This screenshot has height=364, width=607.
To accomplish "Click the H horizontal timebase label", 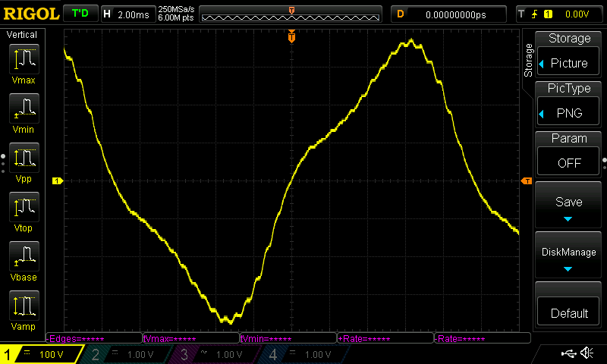I will point(107,14).
